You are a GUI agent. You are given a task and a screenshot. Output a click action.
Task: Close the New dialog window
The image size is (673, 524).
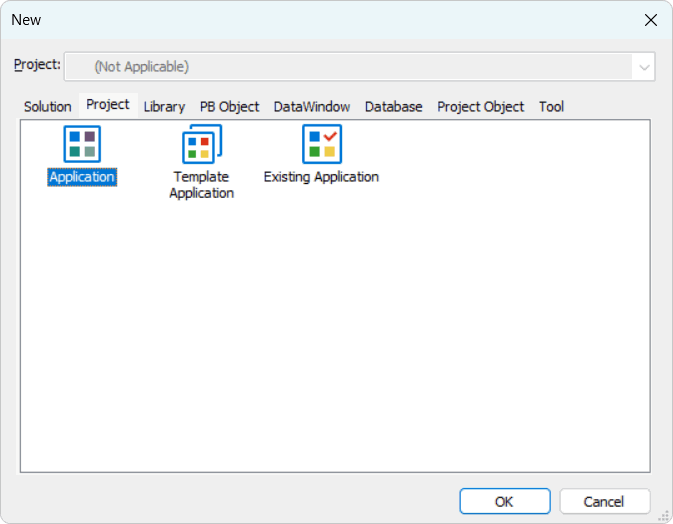click(651, 20)
